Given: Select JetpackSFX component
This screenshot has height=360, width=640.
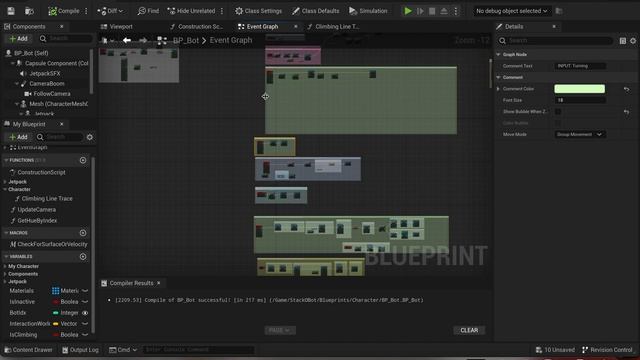Looking at the screenshot, I should 45,73.
